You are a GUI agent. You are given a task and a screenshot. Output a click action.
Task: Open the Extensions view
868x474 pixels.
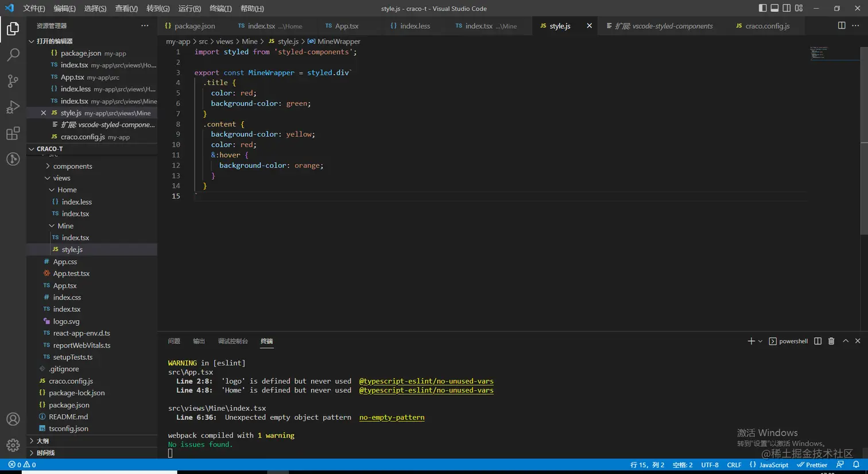pos(13,133)
